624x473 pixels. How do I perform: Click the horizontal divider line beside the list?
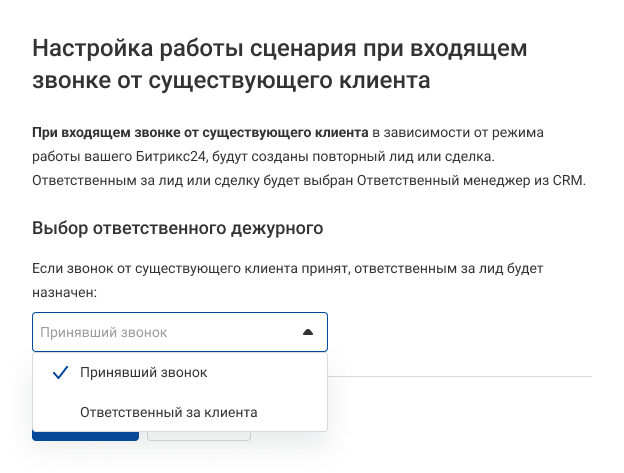pos(460,377)
